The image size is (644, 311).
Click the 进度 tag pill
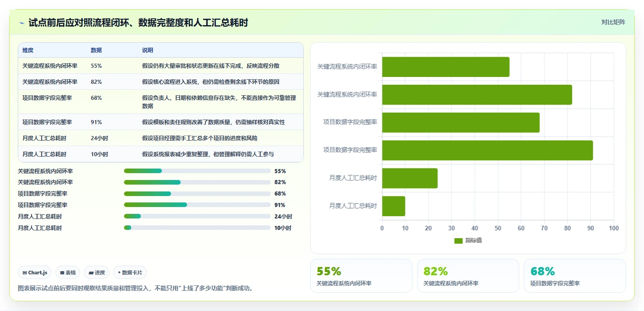tap(97, 273)
